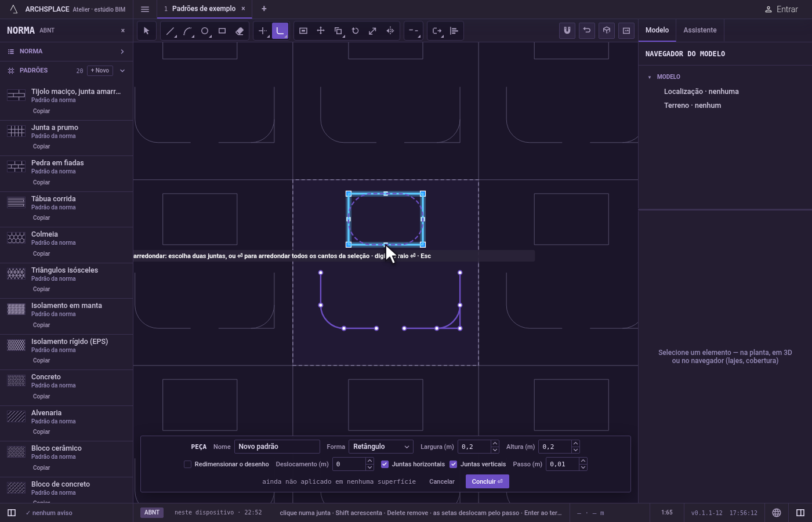
Task: Select the line drawing tool
Action: click(x=170, y=31)
